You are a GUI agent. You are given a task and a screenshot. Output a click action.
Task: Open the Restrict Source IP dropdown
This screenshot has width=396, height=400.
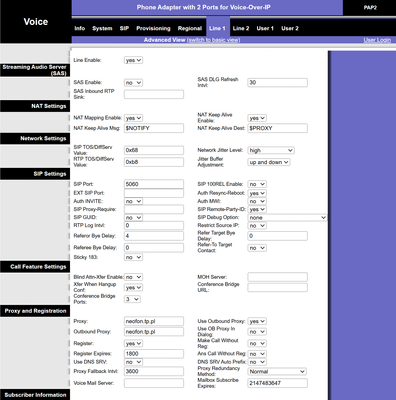(257, 226)
